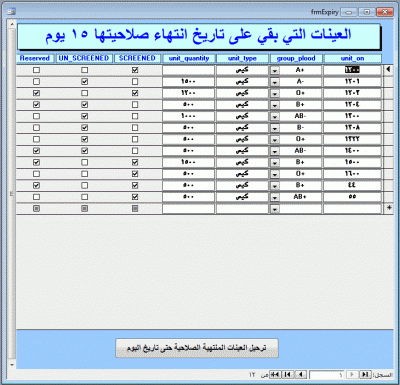Select unit_quantity cell ١٠٠٠ in AB- row
Image resolution: width=400 pixels, height=385 pixels.
(x=189, y=116)
